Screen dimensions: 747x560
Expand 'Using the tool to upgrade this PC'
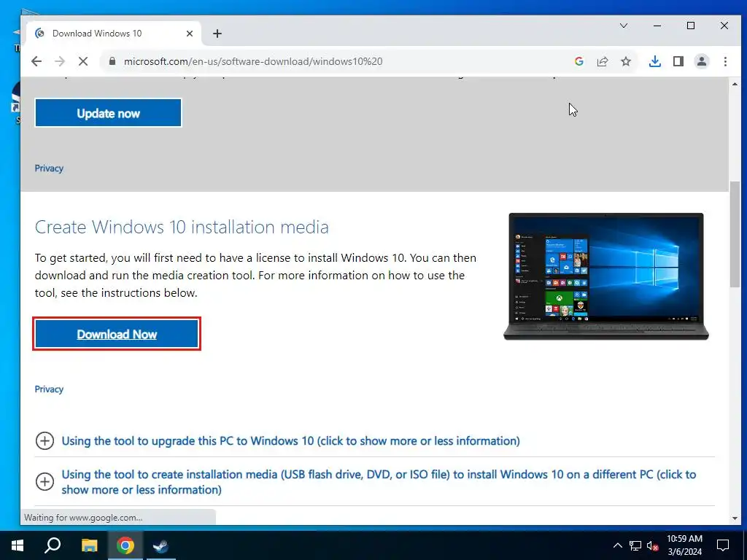pyautogui.click(x=290, y=441)
